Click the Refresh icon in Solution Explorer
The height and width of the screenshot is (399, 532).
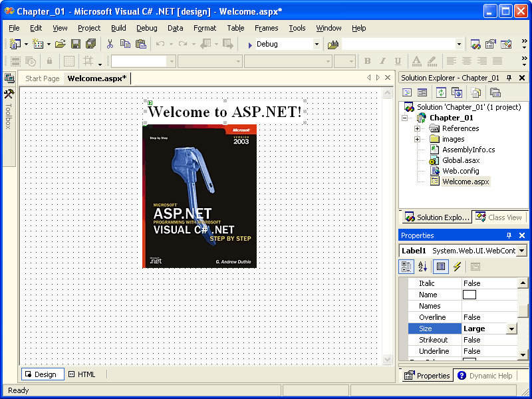(x=440, y=92)
